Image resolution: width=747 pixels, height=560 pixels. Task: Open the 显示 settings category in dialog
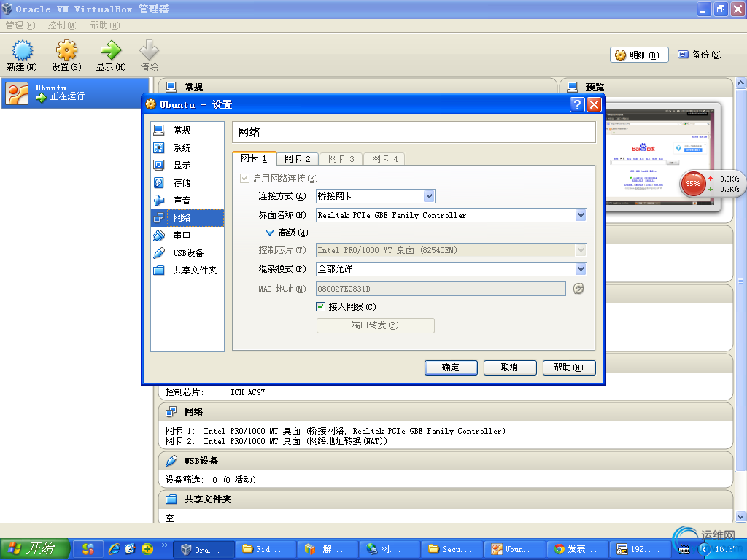tap(187, 166)
